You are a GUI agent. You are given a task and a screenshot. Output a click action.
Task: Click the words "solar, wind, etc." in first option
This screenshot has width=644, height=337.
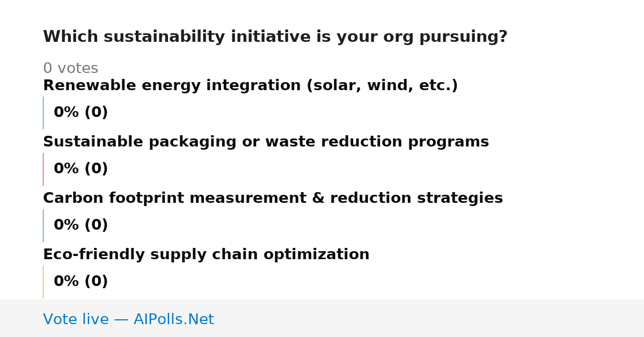tap(382, 86)
